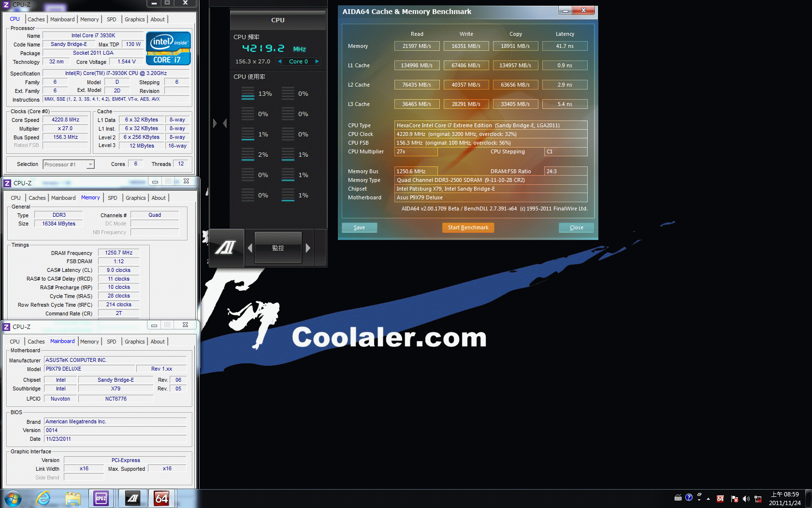Open Graphics tab in the CPU-Z Mainboard window
812x508 pixels.
click(x=135, y=342)
